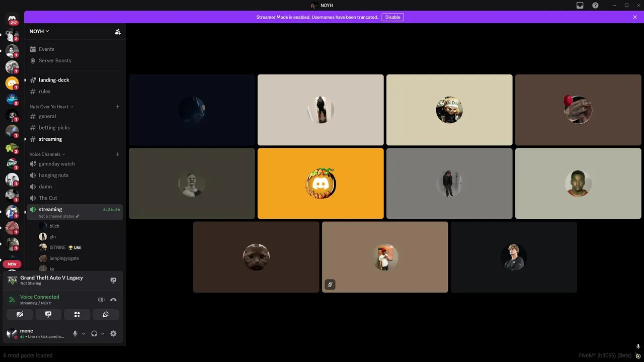Select the blond-haired person avatar tile
Image resolution: width=644 pixels, height=362 pixels.
click(x=514, y=257)
